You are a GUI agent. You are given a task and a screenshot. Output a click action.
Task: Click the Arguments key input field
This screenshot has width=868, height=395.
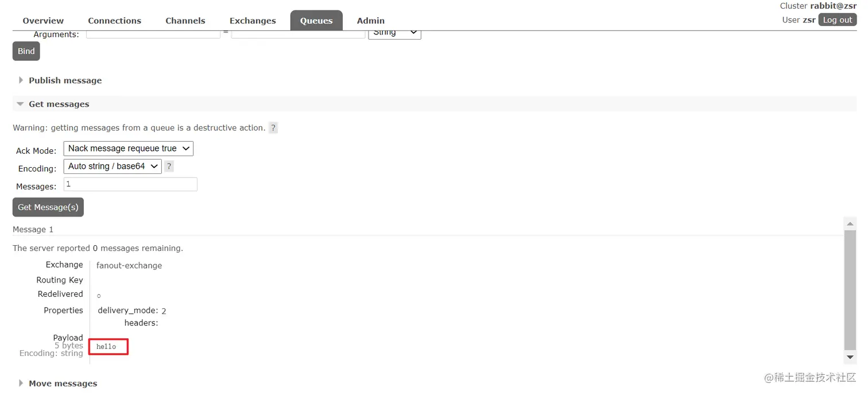(x=153, y=34)
